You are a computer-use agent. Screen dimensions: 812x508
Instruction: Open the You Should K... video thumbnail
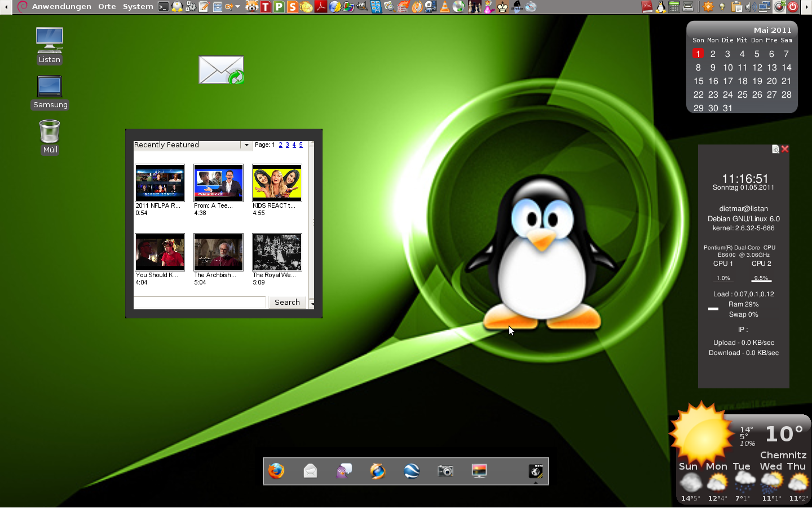pos(160,252)
